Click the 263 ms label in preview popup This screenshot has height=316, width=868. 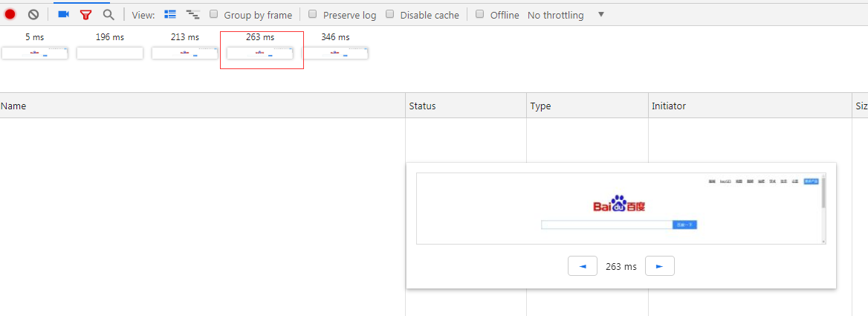(621, 266)
